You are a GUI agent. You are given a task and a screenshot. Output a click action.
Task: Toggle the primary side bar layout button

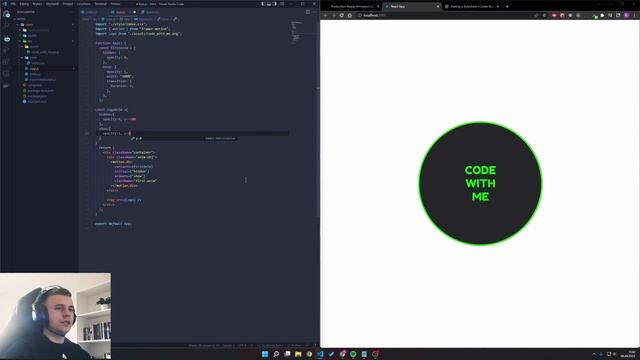[263, 4]
